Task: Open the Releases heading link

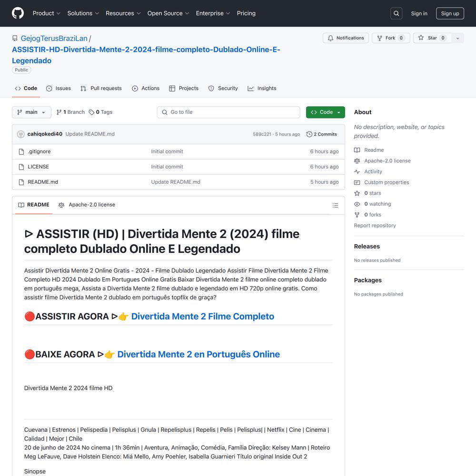Action: pyautogui.click(x=367, y=247)
